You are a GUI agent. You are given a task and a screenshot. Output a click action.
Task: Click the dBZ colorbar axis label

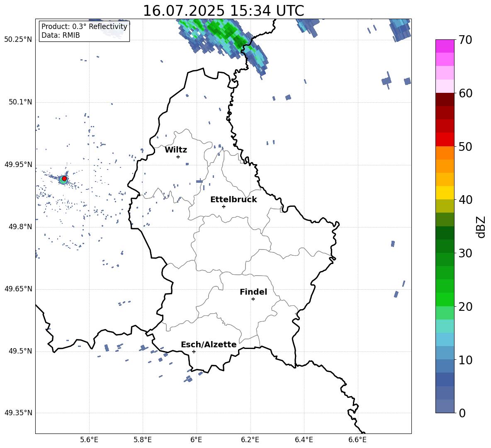(x=481, y=227)
